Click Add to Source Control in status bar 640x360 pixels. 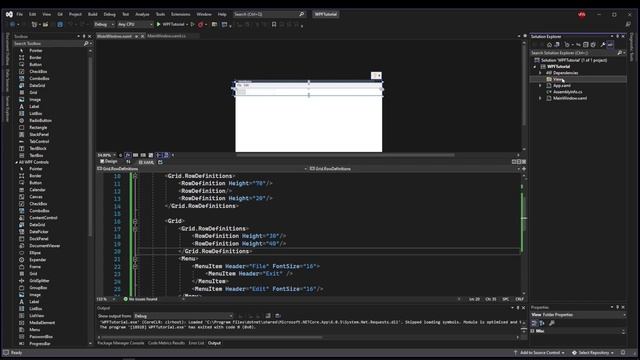(x=539, y=353)
